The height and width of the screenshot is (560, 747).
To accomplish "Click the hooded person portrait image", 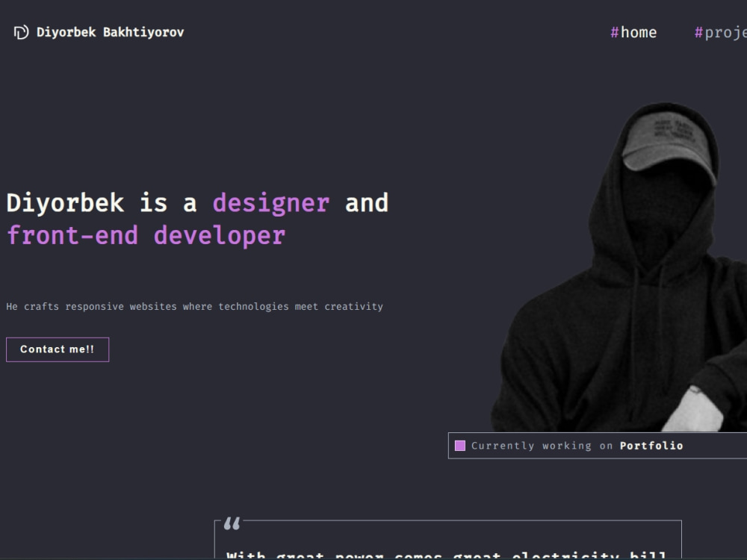I will pos(619,267).
